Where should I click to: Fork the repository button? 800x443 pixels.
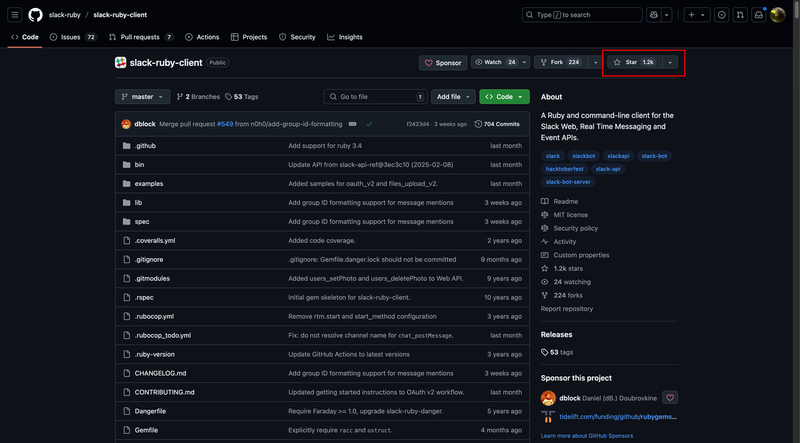pyautogui.click(x=561, y=62)
